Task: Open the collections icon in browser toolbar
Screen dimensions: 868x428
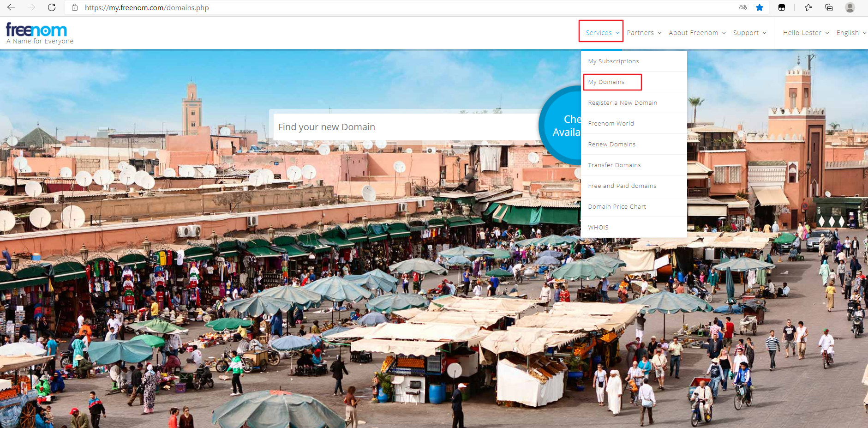Action: 829,7
